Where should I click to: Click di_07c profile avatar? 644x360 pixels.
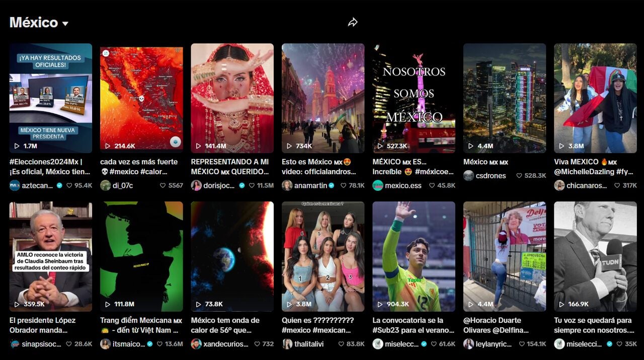click(x=105, y=185)
